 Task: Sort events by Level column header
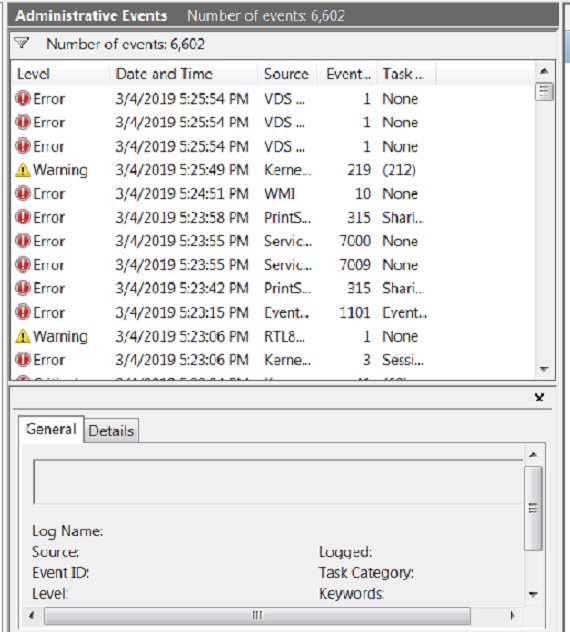coord(60,74)
